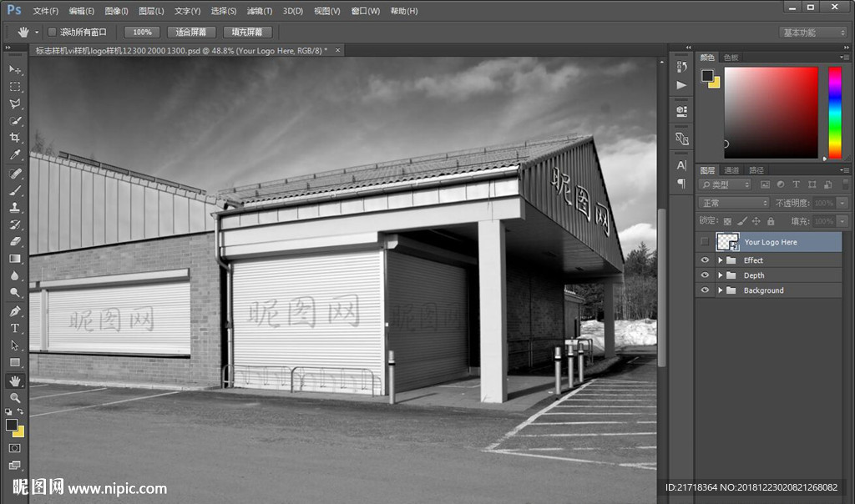This screenshot has height=504, width=855.
Task: Select the Move tool
Action: 15,70
